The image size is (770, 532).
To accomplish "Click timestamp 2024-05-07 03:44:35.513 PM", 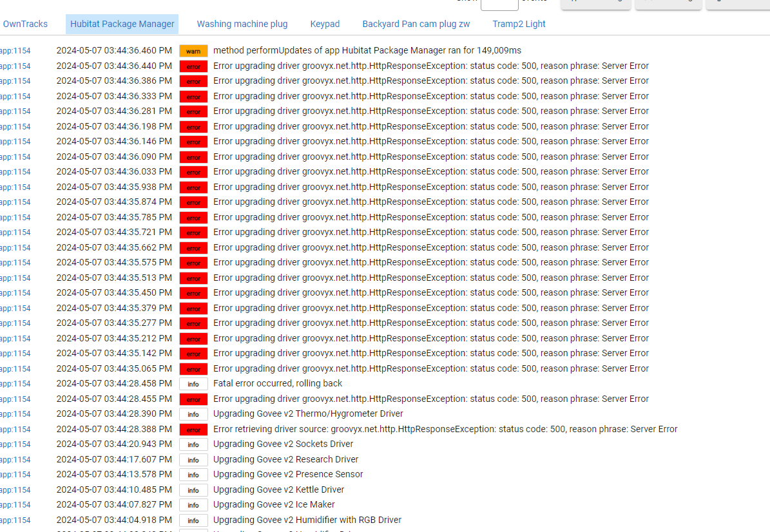I will pos(114,278).
